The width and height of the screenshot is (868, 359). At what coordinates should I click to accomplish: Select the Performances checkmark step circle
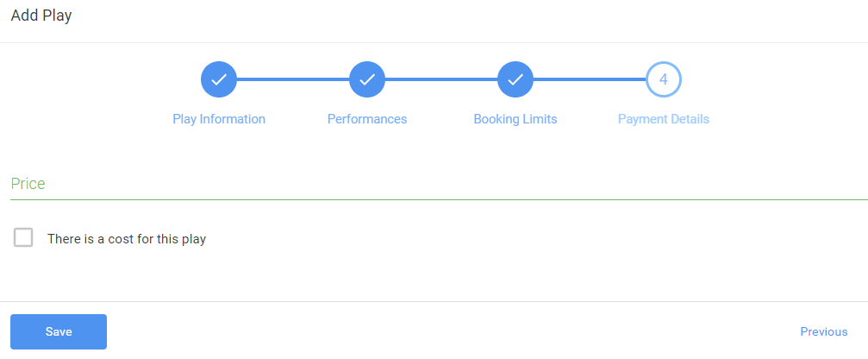367,79
